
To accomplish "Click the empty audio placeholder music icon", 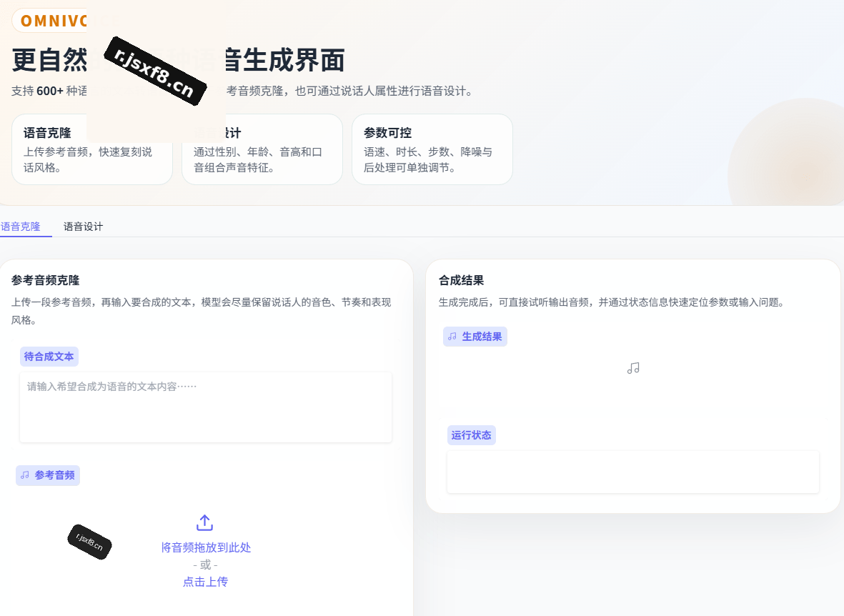I will [633, 368].
